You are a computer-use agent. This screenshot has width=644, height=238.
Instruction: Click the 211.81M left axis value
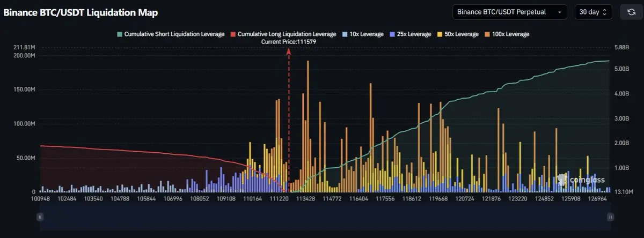coord(24,48)
